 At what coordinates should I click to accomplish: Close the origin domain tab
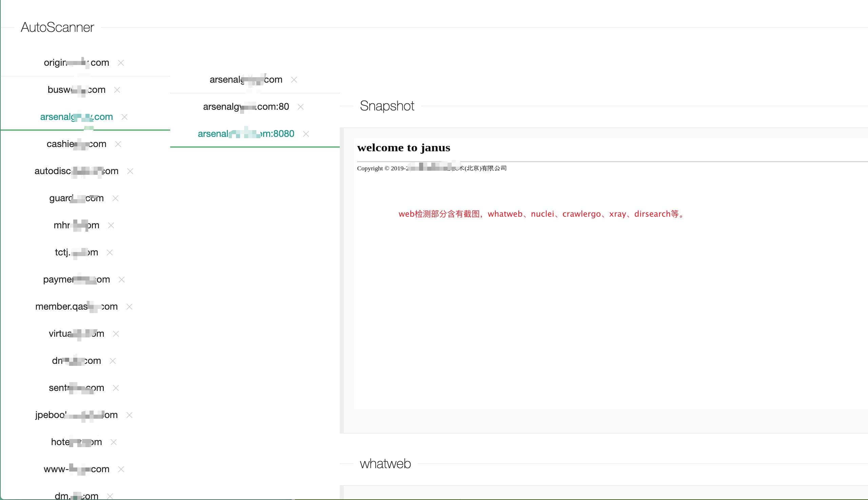[x=121, y=63]
